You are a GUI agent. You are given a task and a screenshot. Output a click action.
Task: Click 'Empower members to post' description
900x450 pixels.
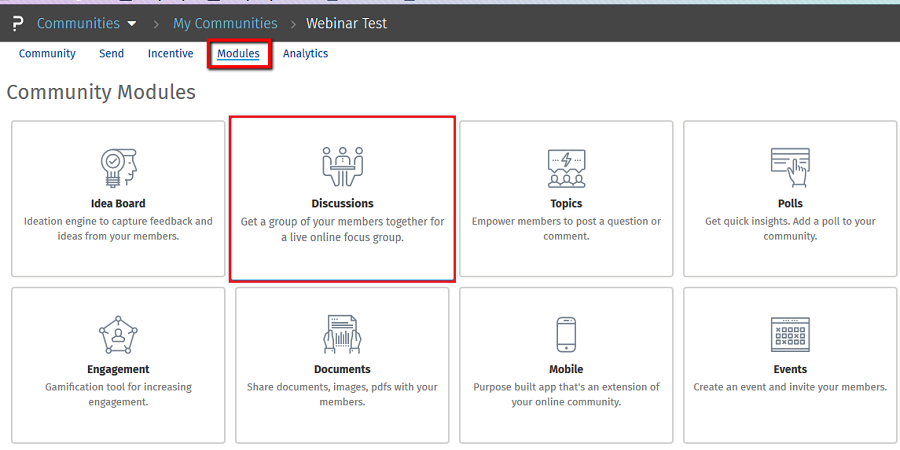(567, 228)
